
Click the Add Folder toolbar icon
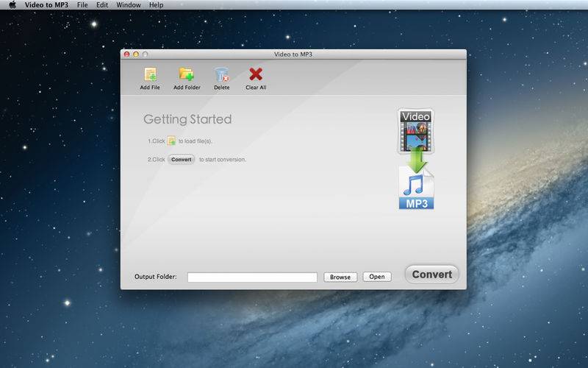[187, 74]
